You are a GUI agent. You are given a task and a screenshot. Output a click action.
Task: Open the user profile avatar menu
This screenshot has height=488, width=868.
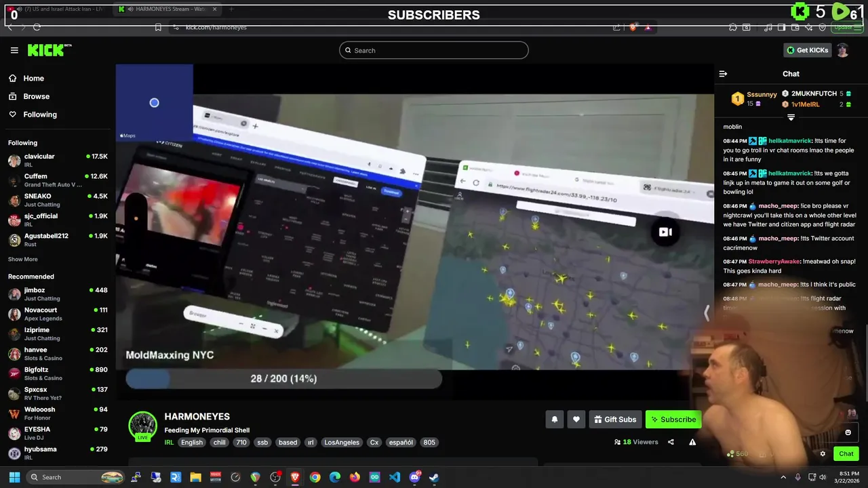pyautogui.click(x=842, y=50)
